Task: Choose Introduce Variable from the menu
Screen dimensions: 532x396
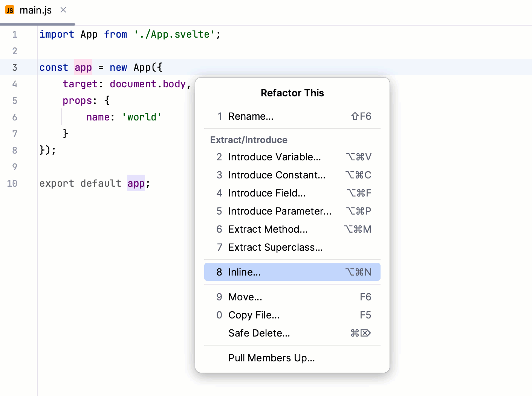Action: [274, 157]
